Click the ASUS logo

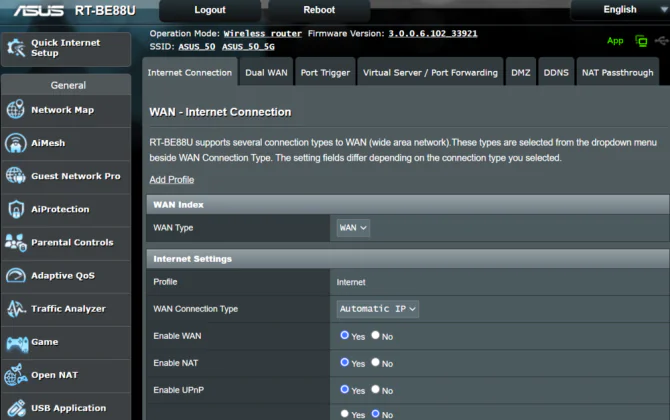click(39, 10)
